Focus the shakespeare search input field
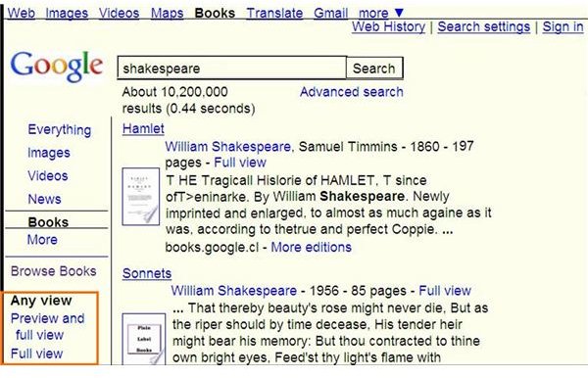This screenshot has width=588, height=378. [231, 69]
